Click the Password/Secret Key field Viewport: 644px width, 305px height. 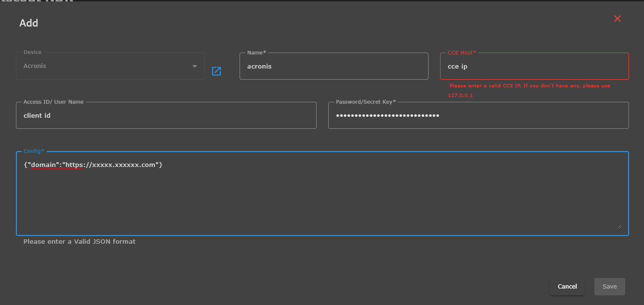point(478,115)
